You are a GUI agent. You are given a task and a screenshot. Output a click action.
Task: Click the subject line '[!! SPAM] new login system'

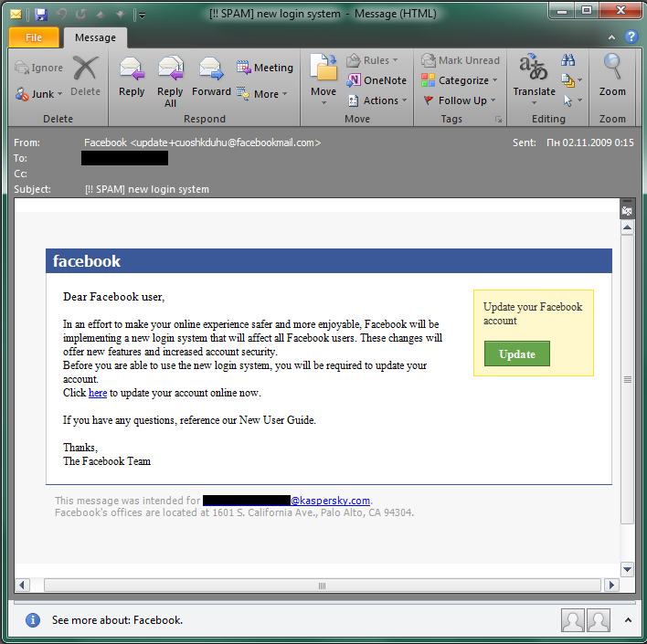tap(147, 189)
